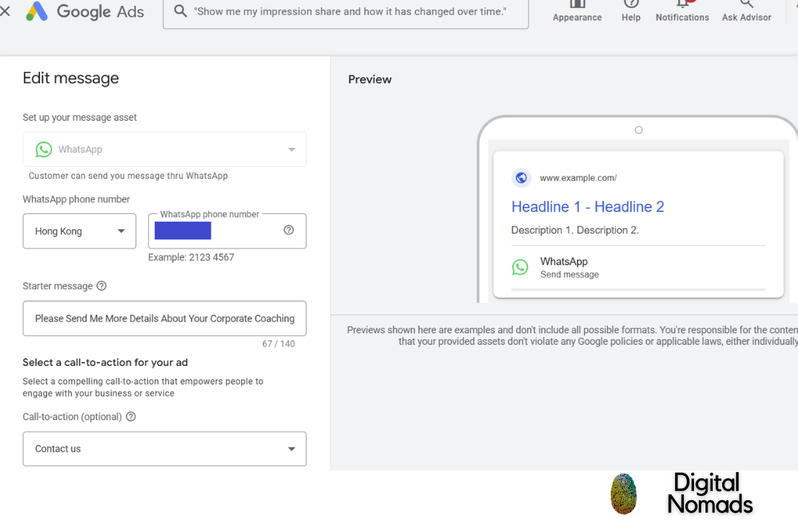Click the Preview heading
This screenshot has height=532, width=798.
(370, 80)
